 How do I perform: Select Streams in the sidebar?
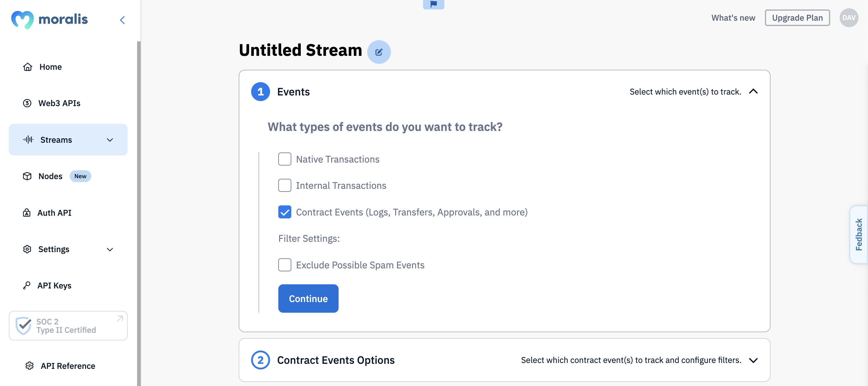[68, 140]
